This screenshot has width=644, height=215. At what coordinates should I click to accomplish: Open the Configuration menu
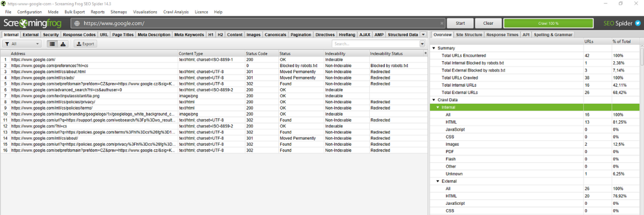coord(30,11)
